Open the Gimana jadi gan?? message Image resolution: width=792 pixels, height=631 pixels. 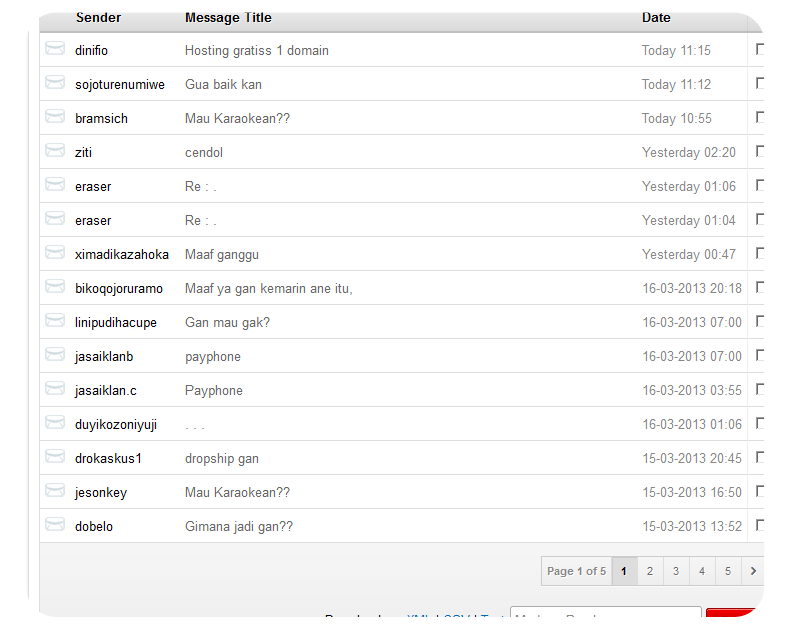click(239, 526)
